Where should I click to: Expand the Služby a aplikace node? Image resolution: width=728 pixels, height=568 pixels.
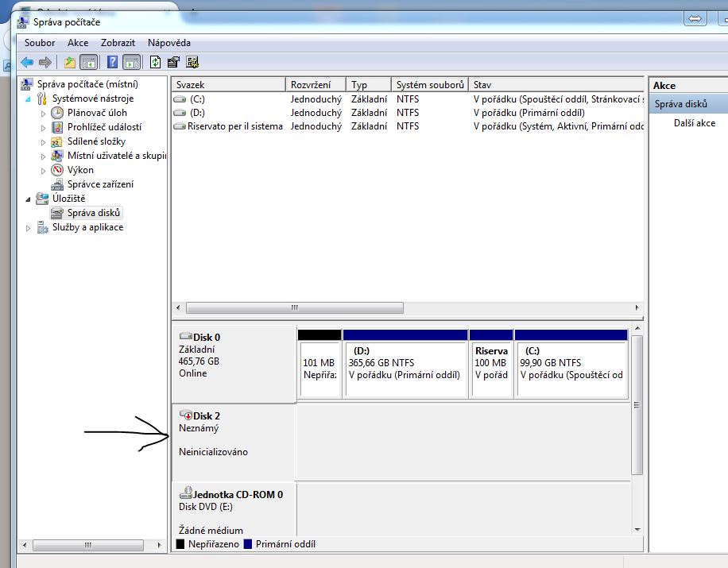pyautogui.click(x=29, y=228)
